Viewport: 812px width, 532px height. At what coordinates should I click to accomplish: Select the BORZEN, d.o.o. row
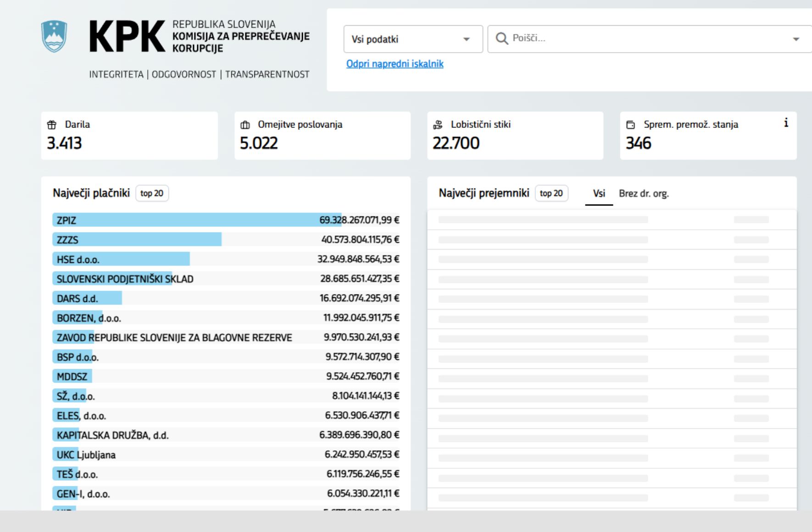[x=226, y=317]
